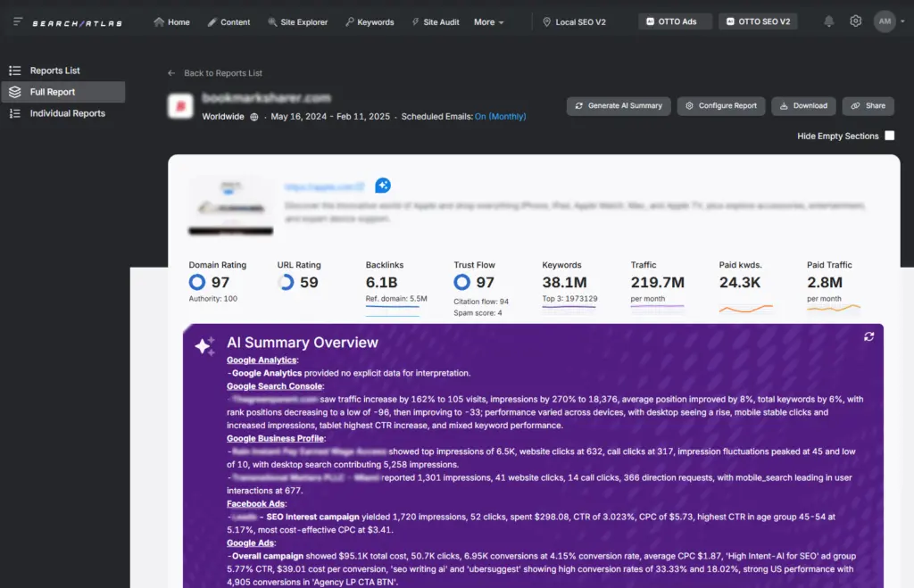Click Google Analytics heading in summary

262,360
